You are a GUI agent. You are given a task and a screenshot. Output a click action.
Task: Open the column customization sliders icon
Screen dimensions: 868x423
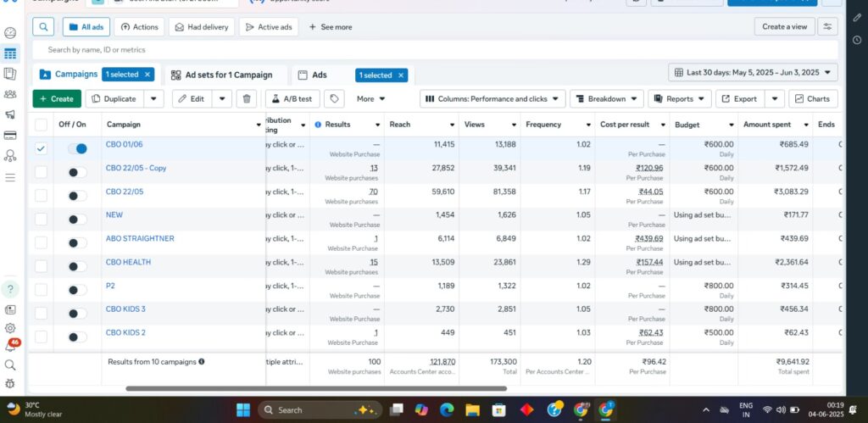[828, 27]
